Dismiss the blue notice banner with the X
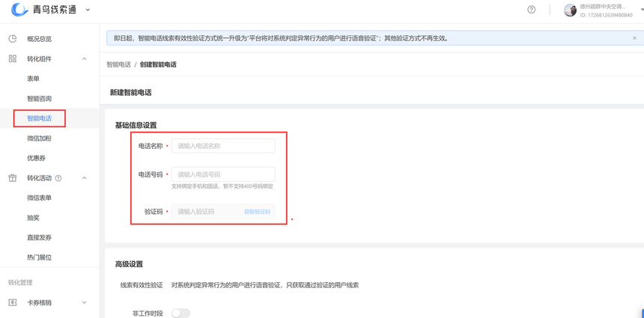The width and height of the screenshot is (644, 318). (x=634, y=37)
